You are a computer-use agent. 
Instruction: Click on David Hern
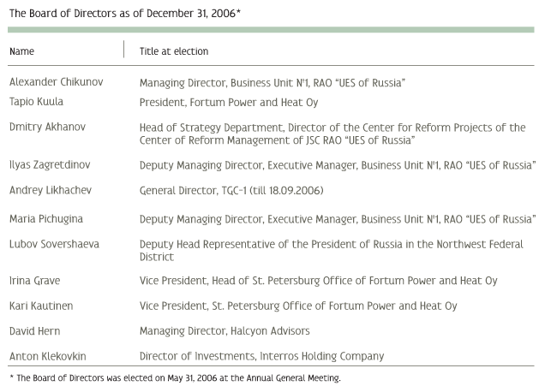(x=35, y=331)
